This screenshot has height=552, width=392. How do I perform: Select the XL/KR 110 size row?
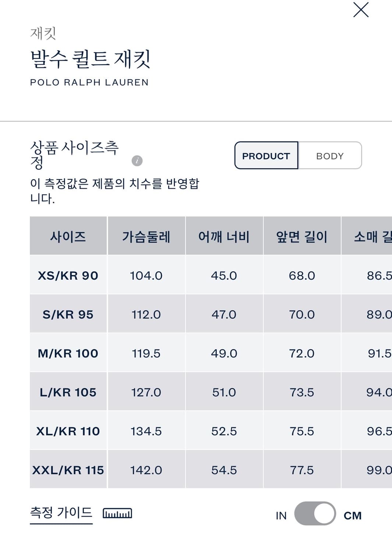68,431
